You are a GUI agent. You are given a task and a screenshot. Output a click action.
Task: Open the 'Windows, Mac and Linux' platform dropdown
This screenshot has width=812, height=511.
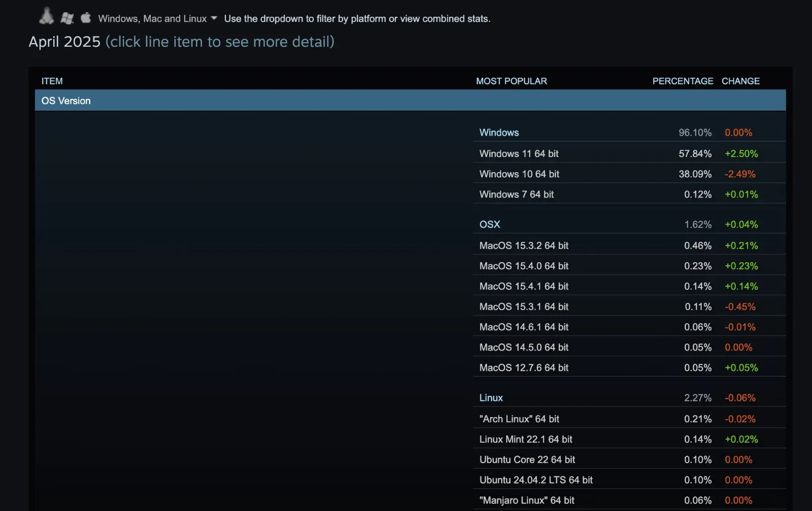point(157,19)
